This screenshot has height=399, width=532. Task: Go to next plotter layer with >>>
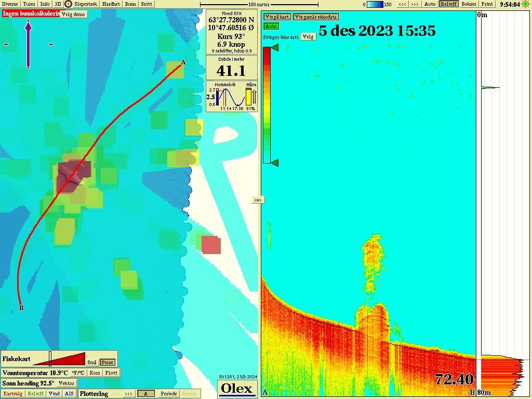pos(128,394)
